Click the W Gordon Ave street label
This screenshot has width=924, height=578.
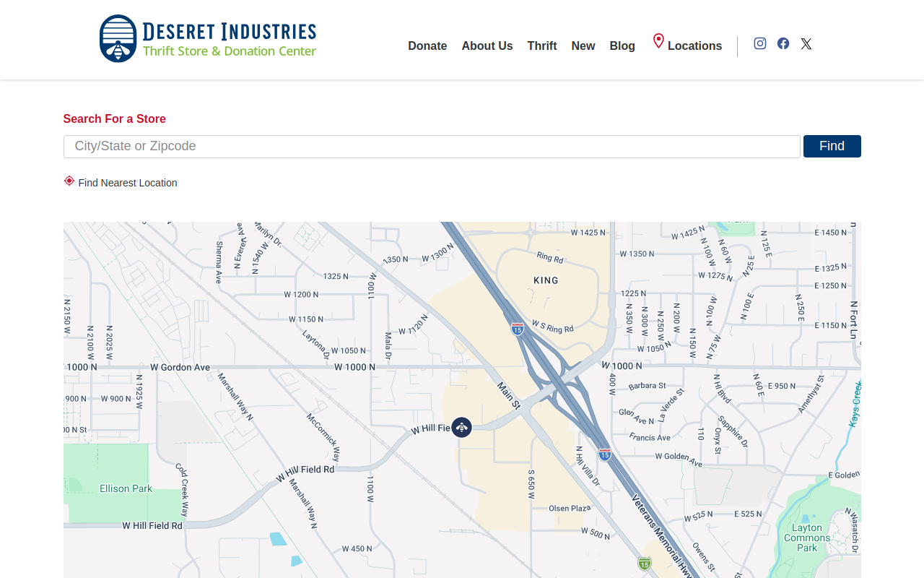pos(180,368)
